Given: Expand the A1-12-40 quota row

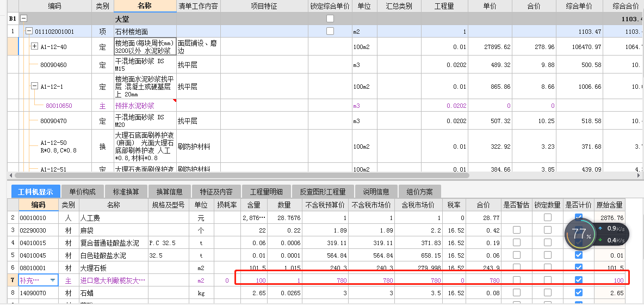Looking at the screenshot, I should click(x=35, y=46).
